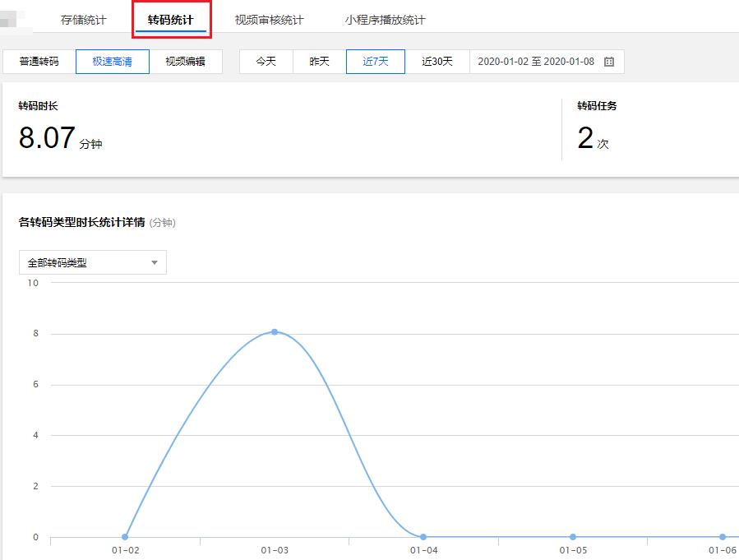Click the y-axis value 10
739x560 pixels.
coord(33,283)
